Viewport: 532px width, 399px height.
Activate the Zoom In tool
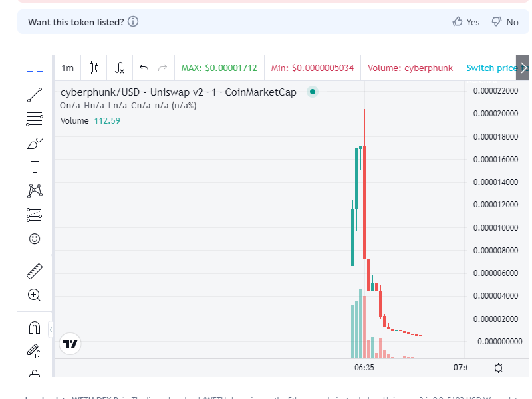pos(34,295)
